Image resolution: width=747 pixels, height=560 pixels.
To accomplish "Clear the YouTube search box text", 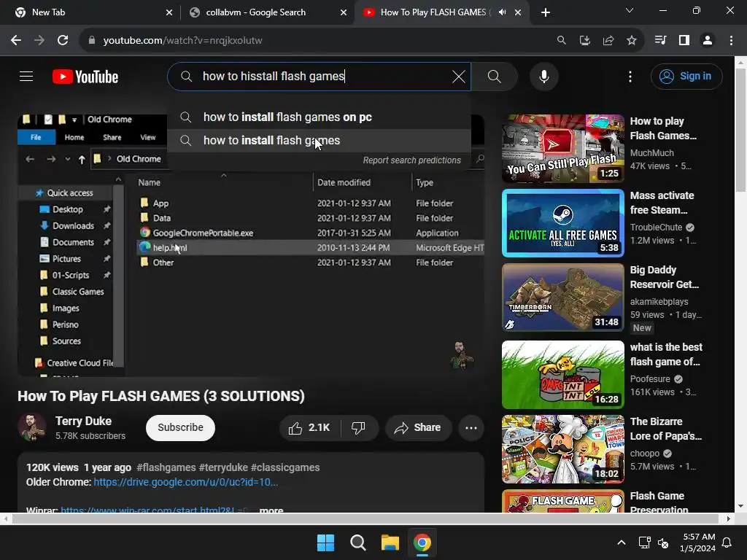I will point(458,77).
